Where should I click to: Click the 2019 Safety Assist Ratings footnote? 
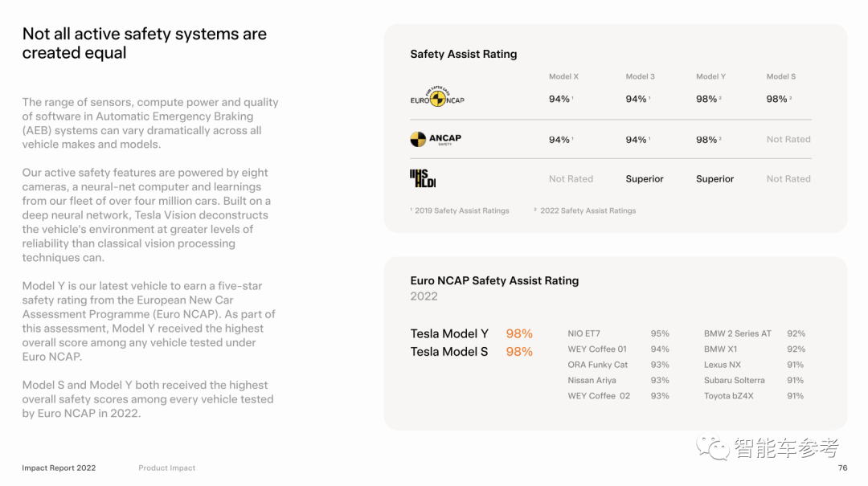click(x=461, y=210)
